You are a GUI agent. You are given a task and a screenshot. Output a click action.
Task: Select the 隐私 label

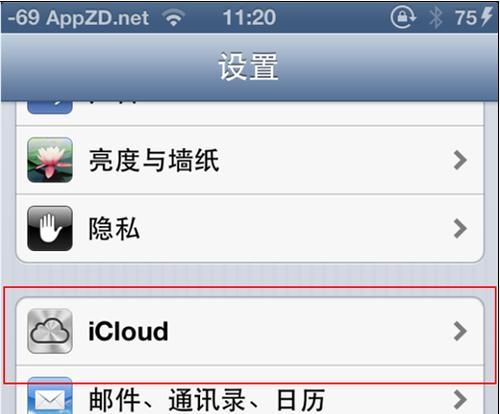114,229
